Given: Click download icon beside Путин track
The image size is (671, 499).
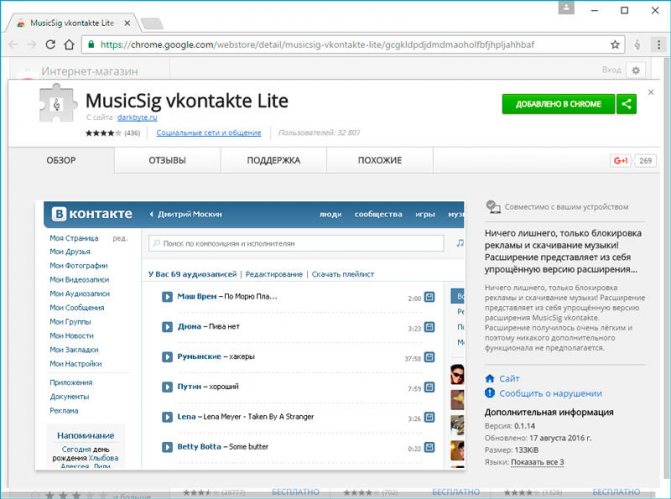Looking at the screenshot, I should click(429, 387).
